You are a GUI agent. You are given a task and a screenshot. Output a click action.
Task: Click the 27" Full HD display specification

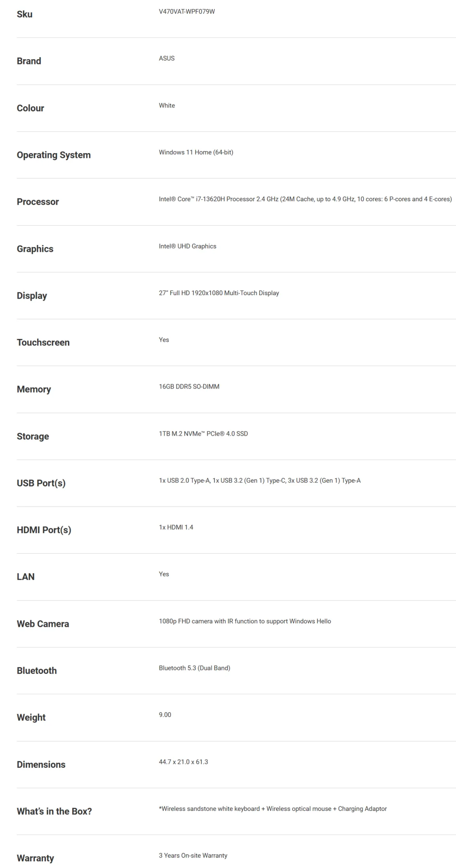(219, 293)
